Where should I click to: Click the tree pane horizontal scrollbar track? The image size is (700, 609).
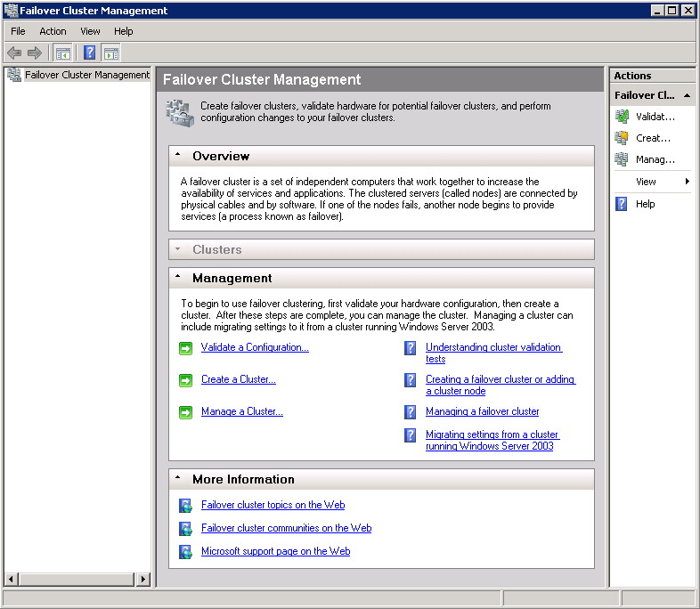[x=77, y=580]
